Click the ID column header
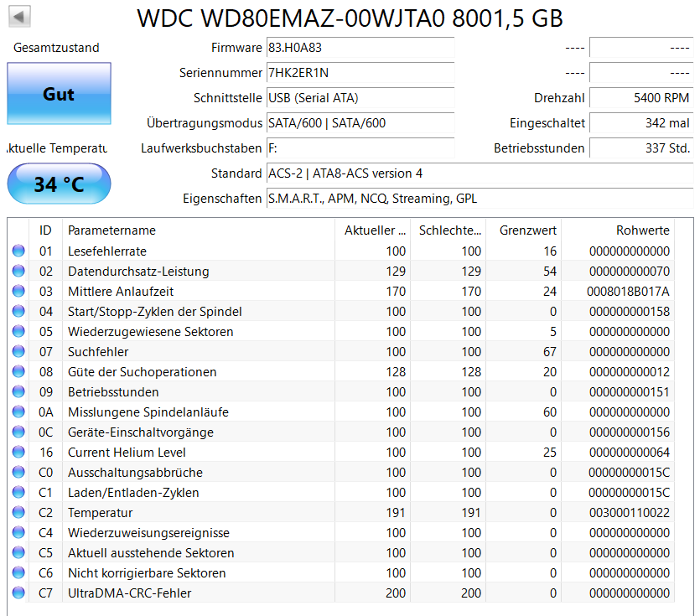This screenshot has height=616, width=700. 45,230
